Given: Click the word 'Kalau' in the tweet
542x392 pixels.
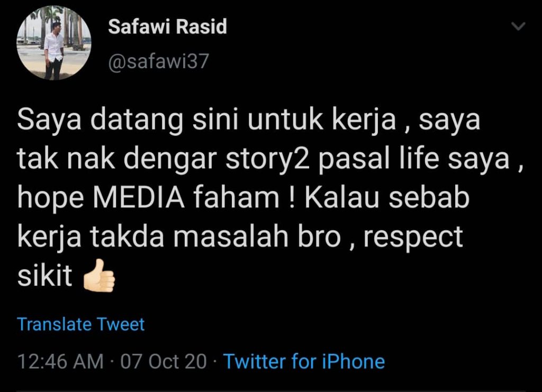Looking at the screenshot, I should [342, 198].
